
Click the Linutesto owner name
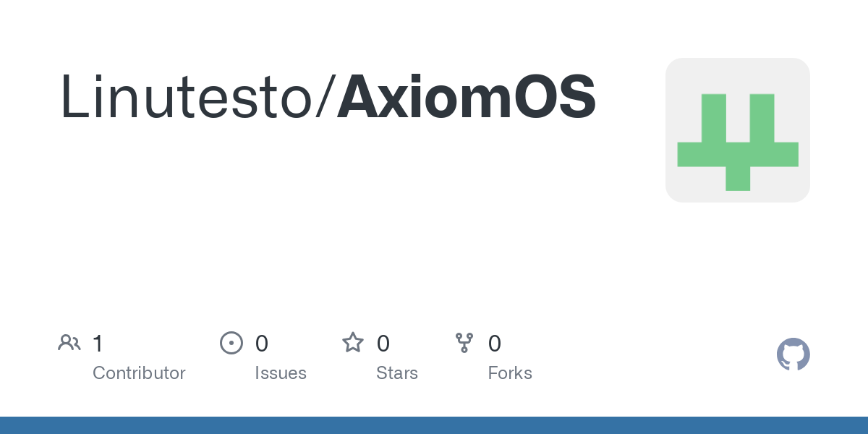click(187, 96)
